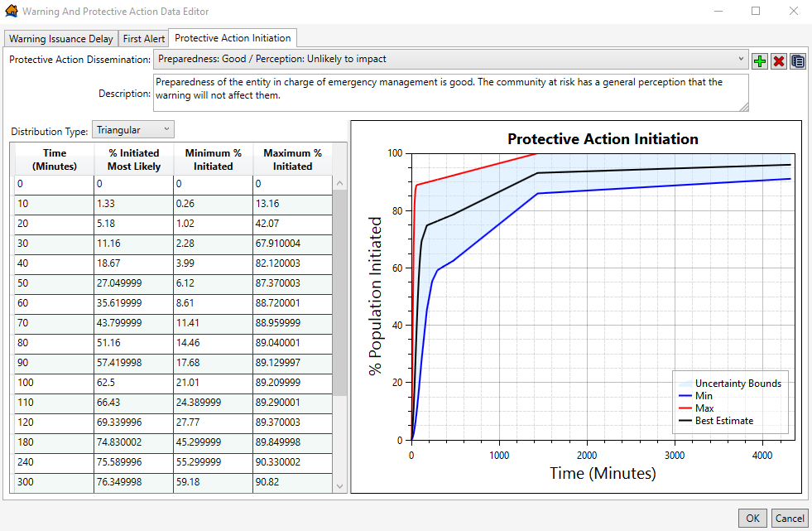Image resolution: width=812 pixels, height=531 pixels.
Task: Open the Protective Action Dissemination dropdown
Action: [450, 59]
